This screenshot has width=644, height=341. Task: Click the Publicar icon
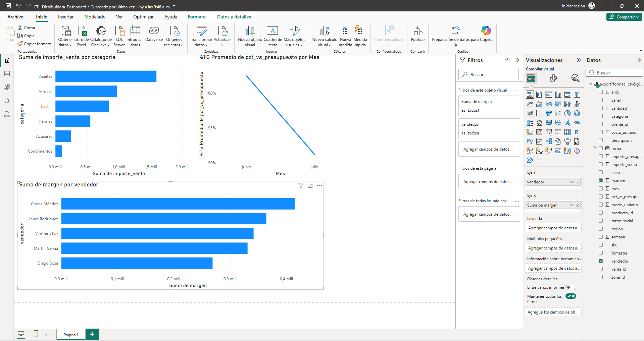tap(418, 31)
